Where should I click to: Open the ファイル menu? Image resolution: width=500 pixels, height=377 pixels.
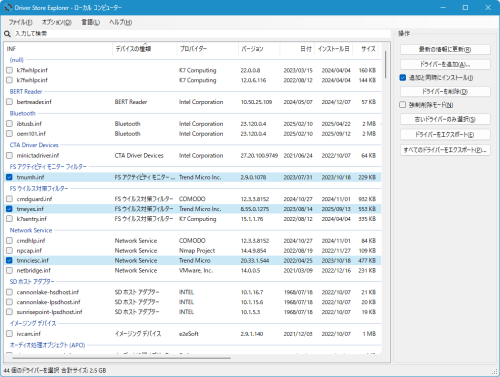20,22
